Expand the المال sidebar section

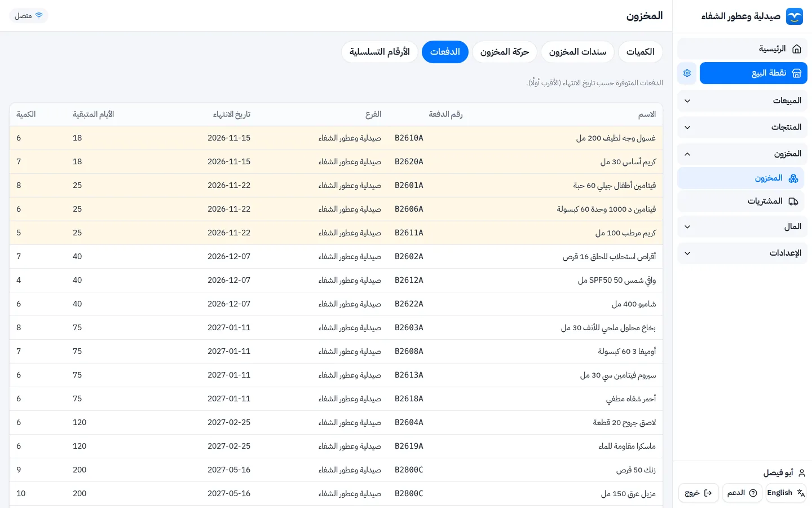coord(742,227)
